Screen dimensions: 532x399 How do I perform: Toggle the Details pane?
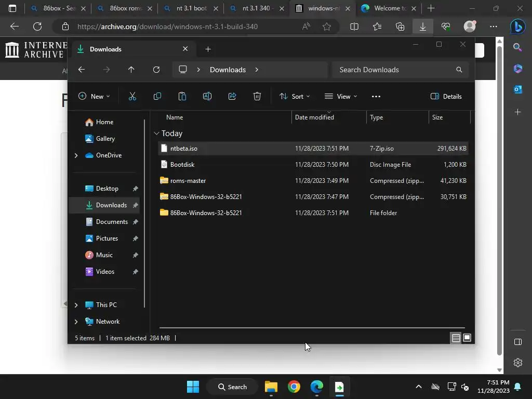(446, 96)
